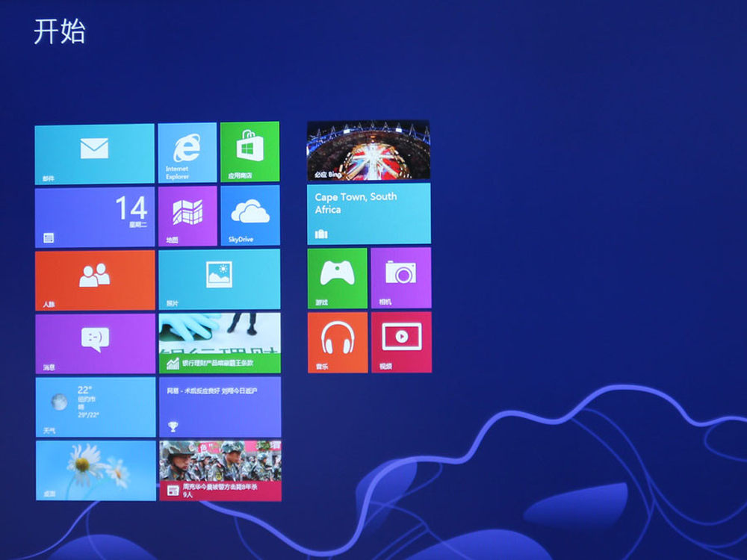The width and height of the screenshot is (747, 560).
Task: Launch the SkyDrive cloud tile
Action: 249,216
